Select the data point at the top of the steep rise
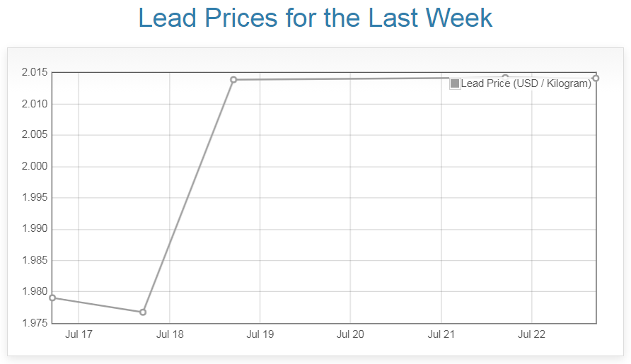 pyautogui.click(x=233, y=80)
